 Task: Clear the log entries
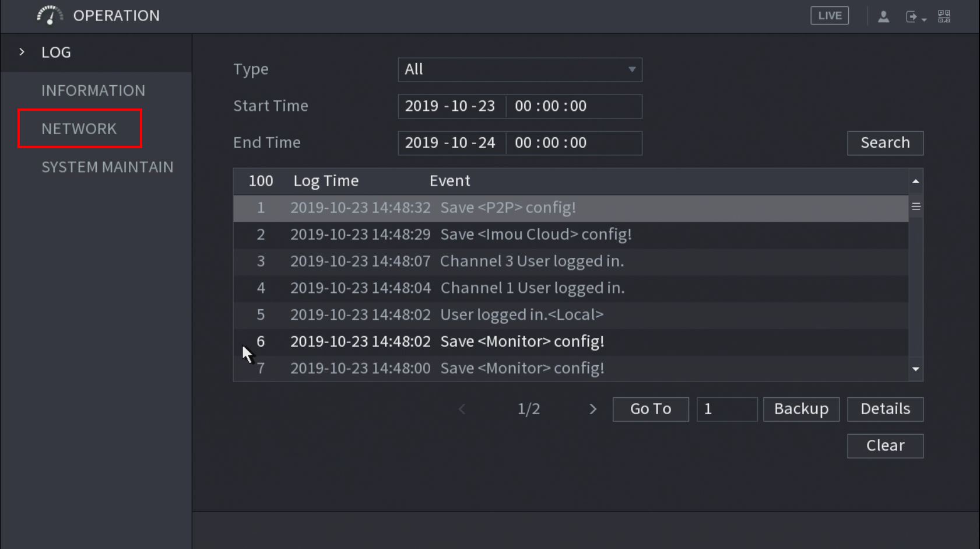coord(884,446)
